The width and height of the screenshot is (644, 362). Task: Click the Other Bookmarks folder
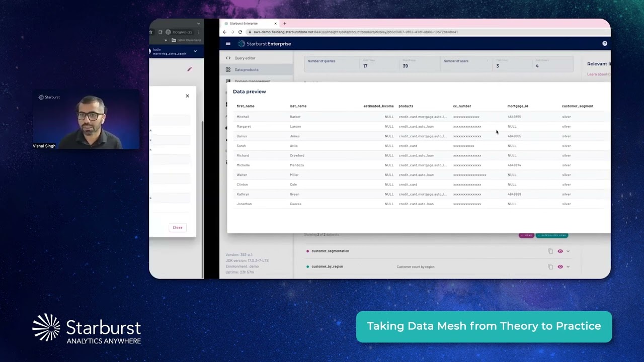coord(186,40)
